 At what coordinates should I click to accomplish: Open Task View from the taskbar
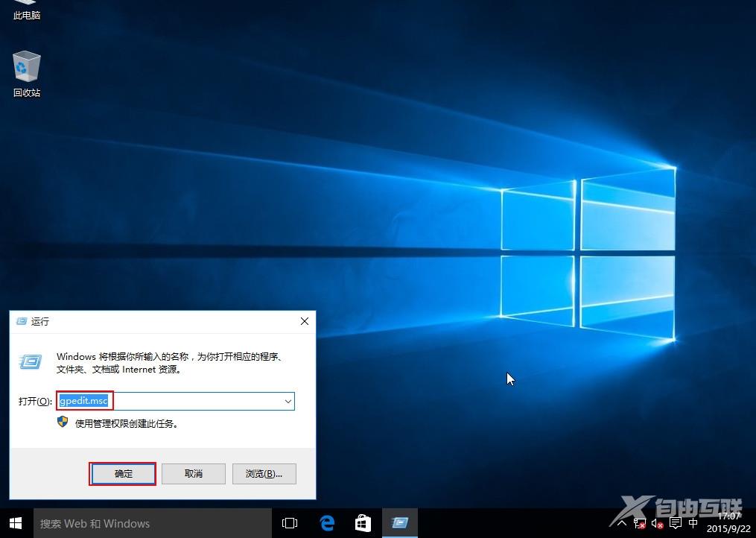click(290, 523)
